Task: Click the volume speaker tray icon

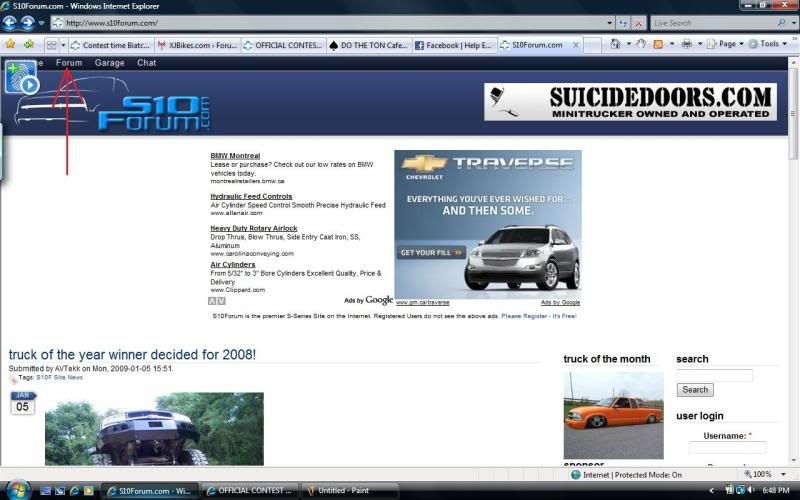Action: (751, 490)
